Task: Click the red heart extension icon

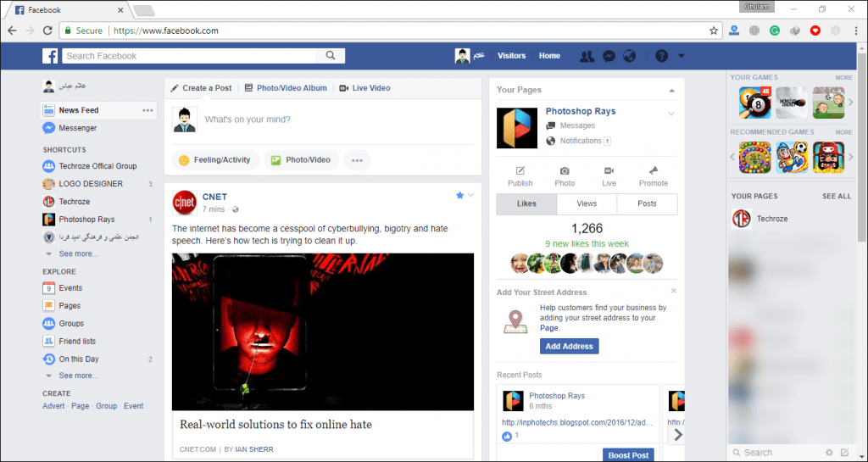Action: click(x=815, y=31)
